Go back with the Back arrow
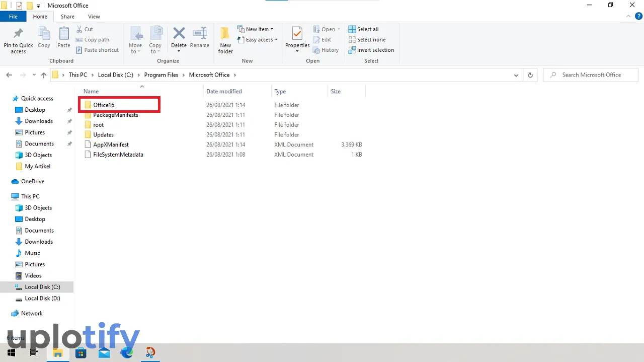The height and width of the screenshot is (362, 644). click(9, 75)
